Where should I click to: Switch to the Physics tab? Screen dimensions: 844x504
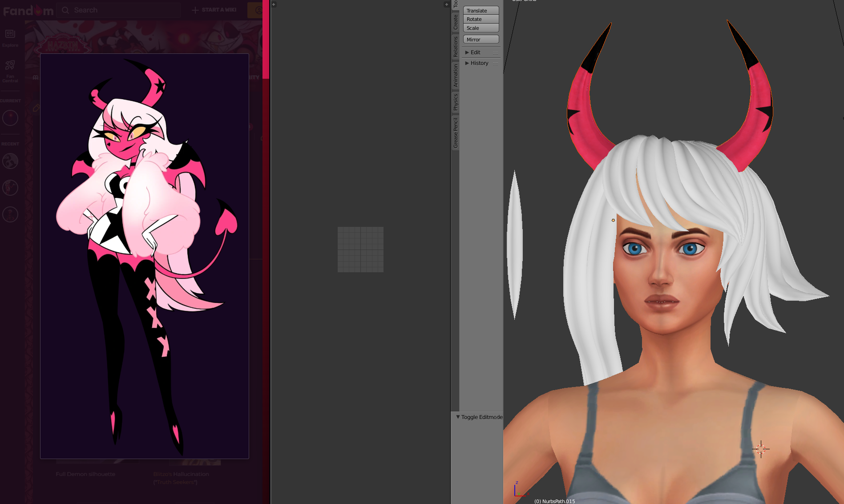(456, 102)
